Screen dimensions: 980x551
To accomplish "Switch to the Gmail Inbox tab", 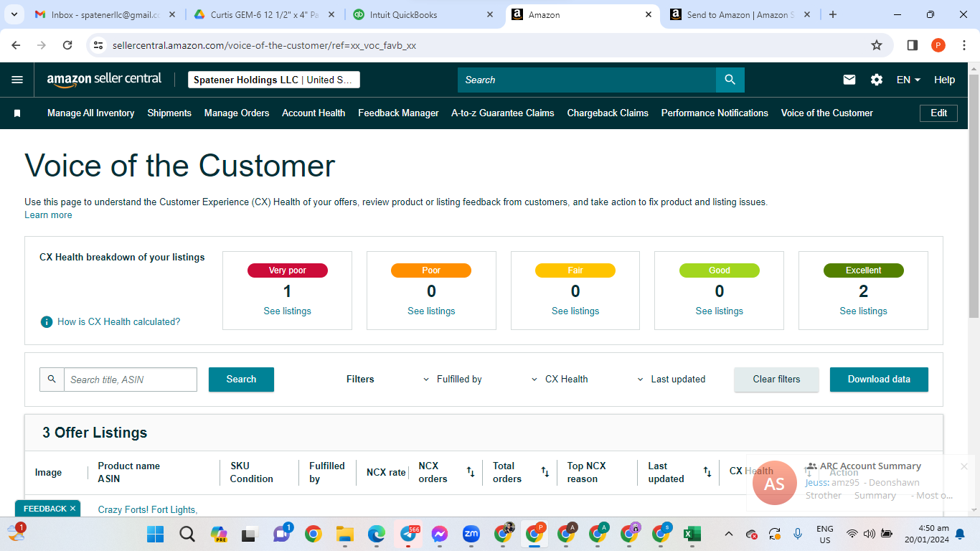I will pyautogui.click(x=105, y=14).
